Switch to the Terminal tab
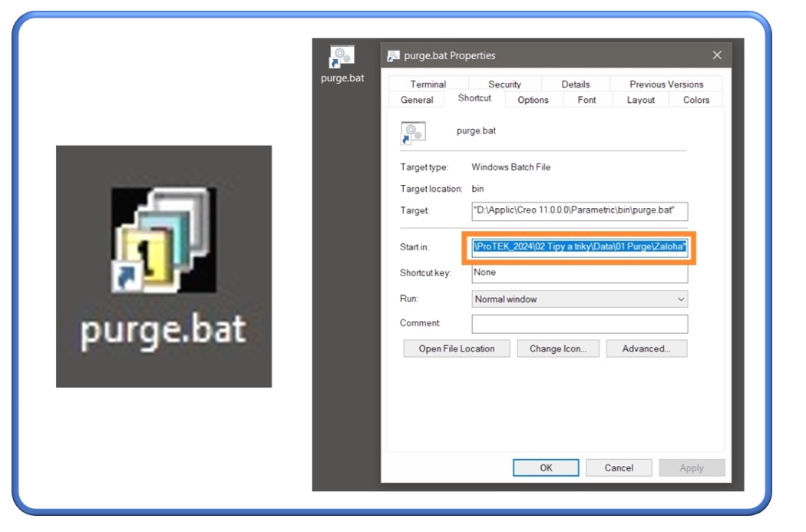806x532 pixels. [428, 84]
